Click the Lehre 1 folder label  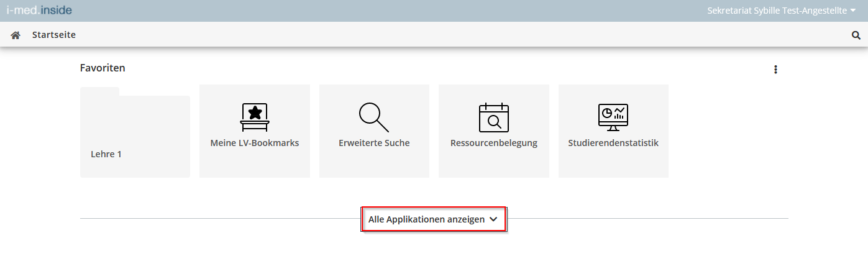pos(106,154)
